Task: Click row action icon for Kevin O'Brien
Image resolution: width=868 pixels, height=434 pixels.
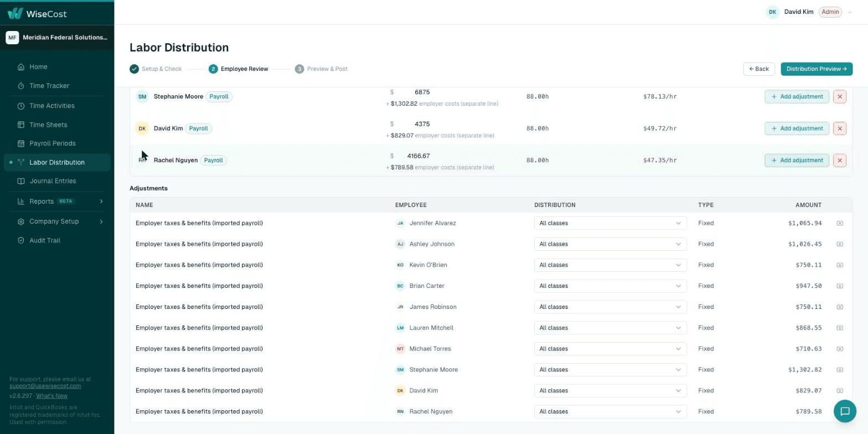Action: point(840,265)
